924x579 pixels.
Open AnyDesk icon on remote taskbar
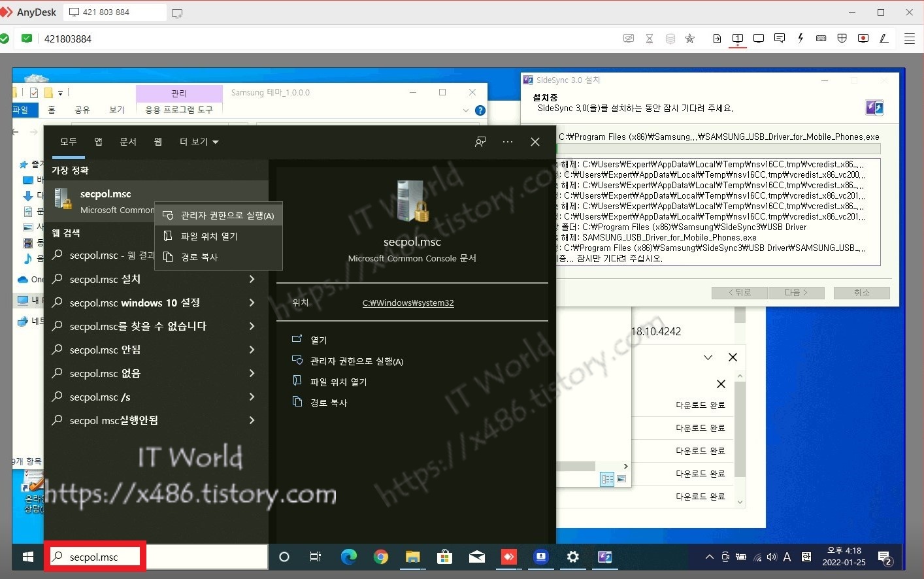click(x=508, y=557)
